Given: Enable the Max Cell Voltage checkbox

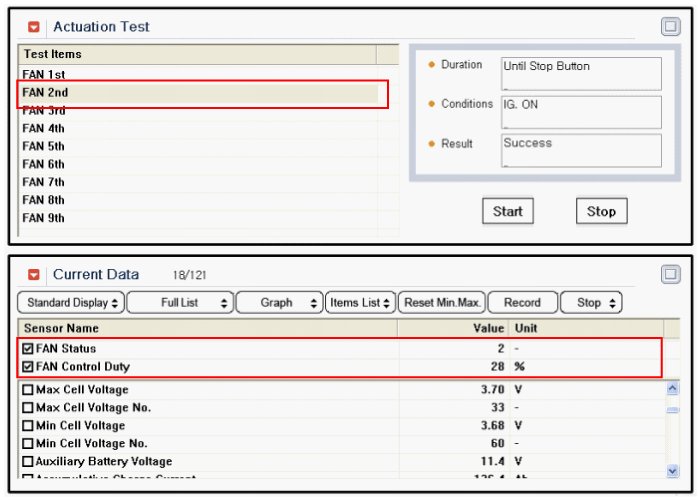Looking at the screenshot, I should point(27,390).
